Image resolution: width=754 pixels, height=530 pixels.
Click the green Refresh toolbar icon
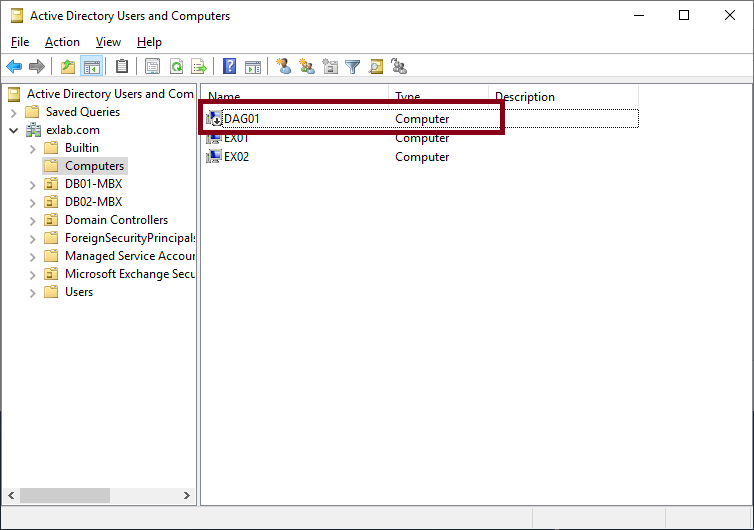pyautogui.click(x=176, y=66)
